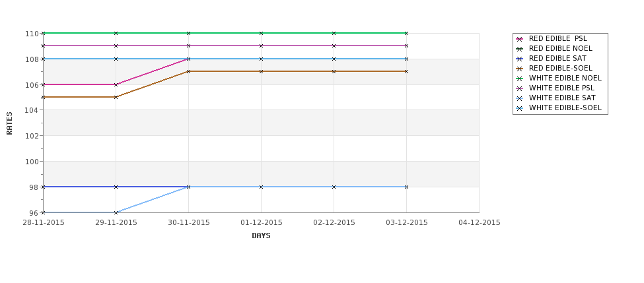Click the 98 point on 02-12-2015
644x283 pixels.
334,187
